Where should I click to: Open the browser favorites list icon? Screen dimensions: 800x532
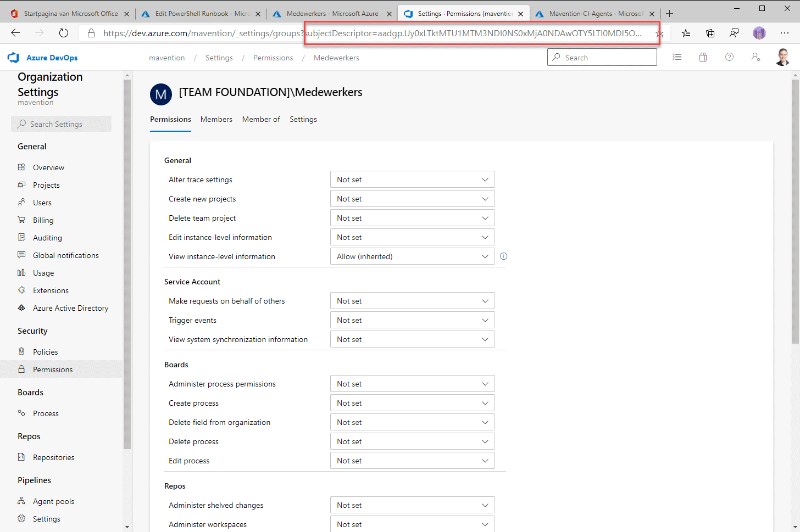pos(686,33)
